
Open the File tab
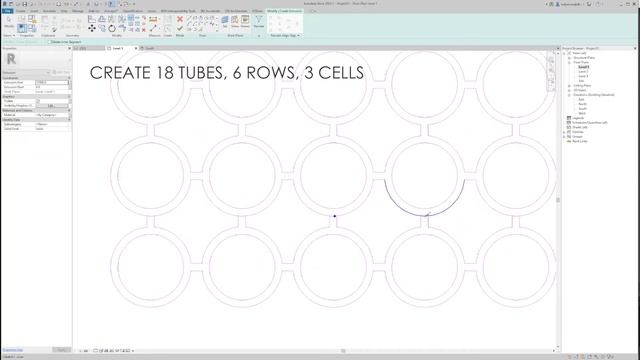click(x=7, y=11)
